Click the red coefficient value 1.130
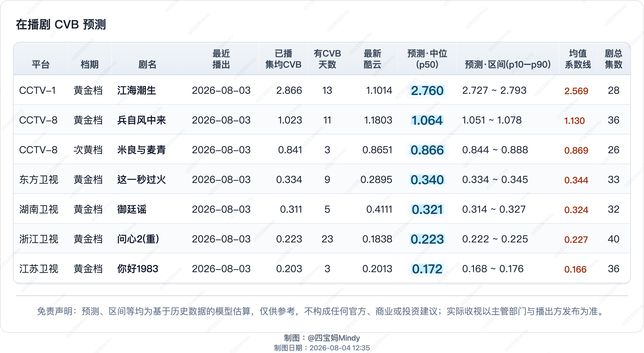This screenshot has width=644, height=353. [574, 121]
